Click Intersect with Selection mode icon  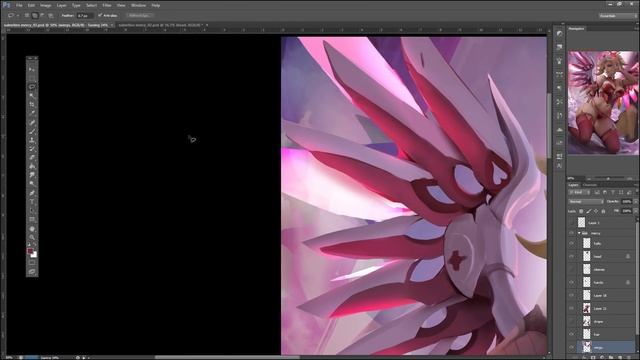point(51,16)
